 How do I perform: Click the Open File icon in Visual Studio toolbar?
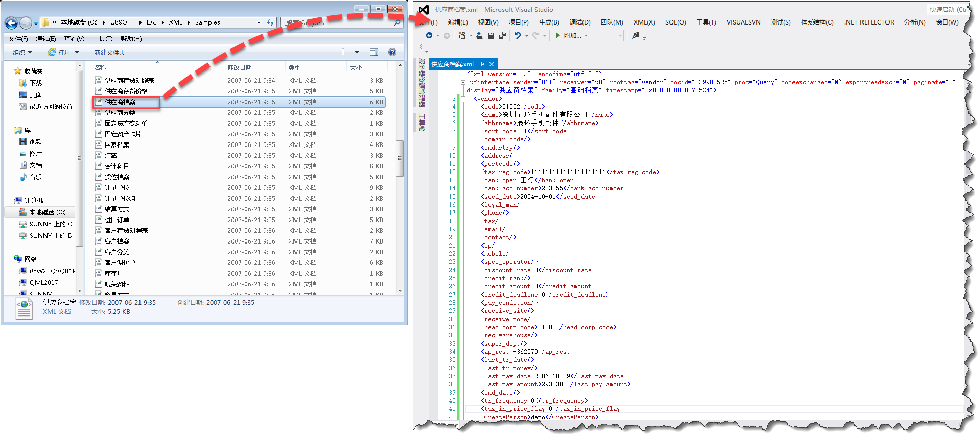tap(480, 36)
